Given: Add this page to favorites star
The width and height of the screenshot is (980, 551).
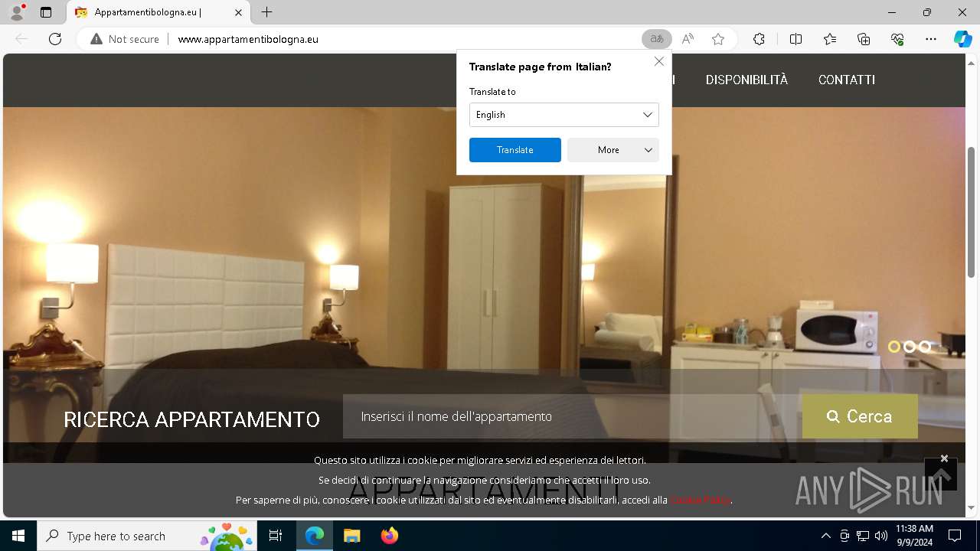Looking at the screenshot, I should coord(718,39).
